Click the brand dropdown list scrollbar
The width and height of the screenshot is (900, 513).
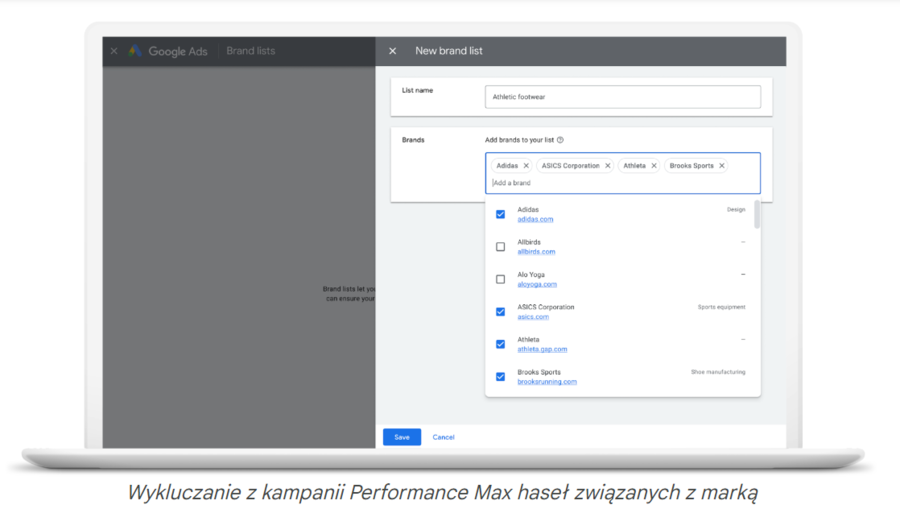pyautogui.click(x=756, y=216)
